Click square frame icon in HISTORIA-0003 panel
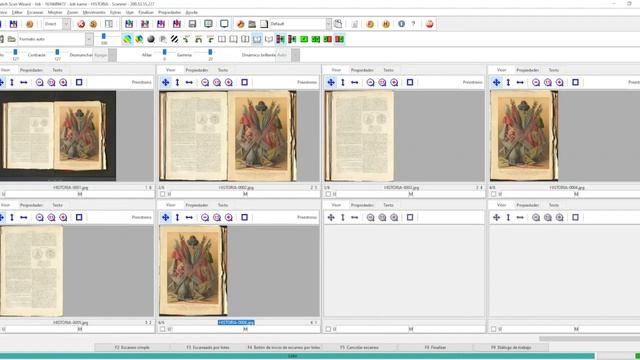Viewport: 640px width, 360px height. tap(410, 82)
